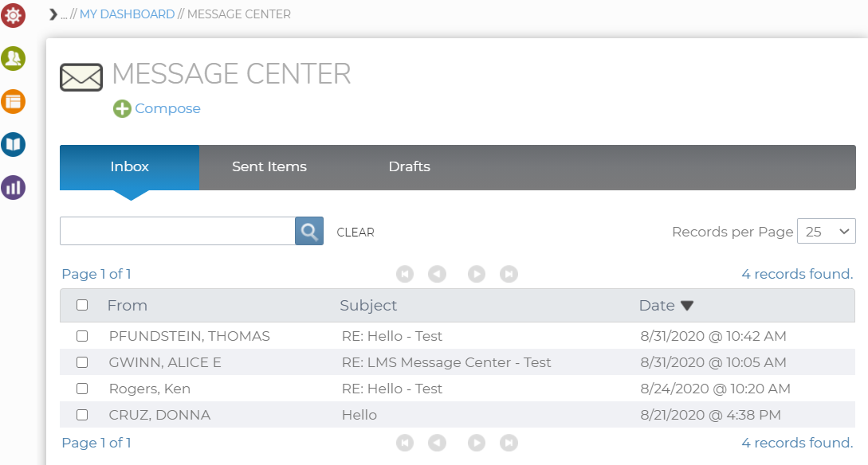
Task: Click the orange table layout sidebar icon
Action: [13, 101]
